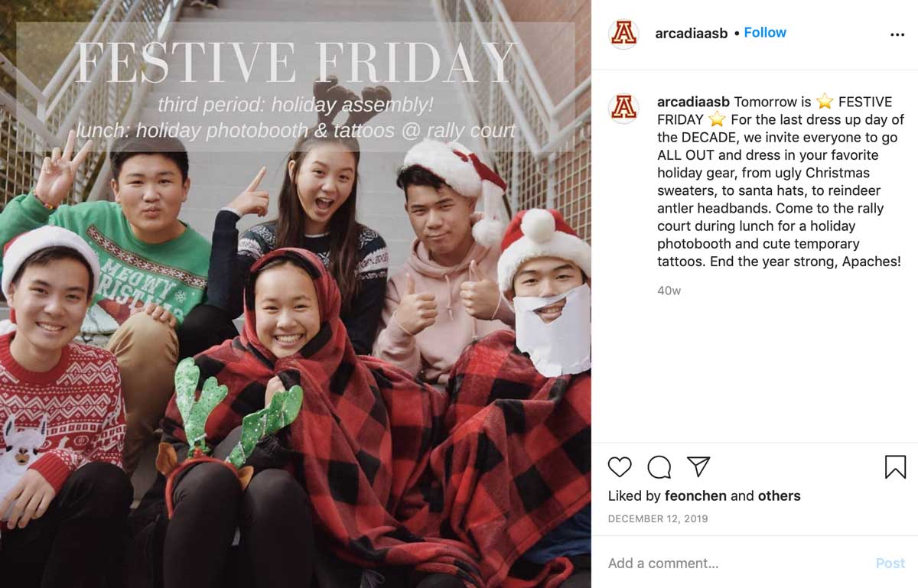Screen dimensions: 918x588
Task: Follow the arcadiaasb account
Action: tap(765, 32)
